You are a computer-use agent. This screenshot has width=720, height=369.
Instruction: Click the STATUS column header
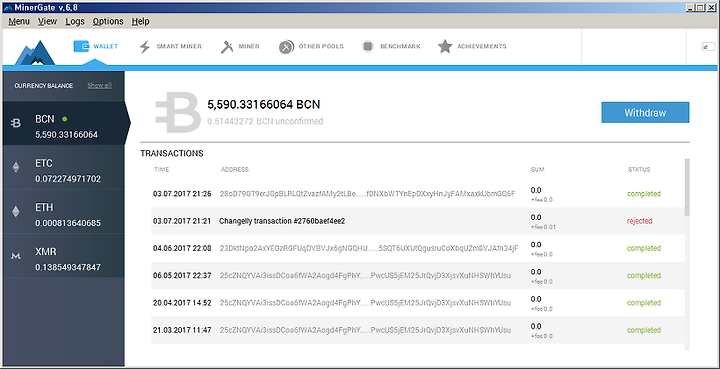click(x=639, y=170)
